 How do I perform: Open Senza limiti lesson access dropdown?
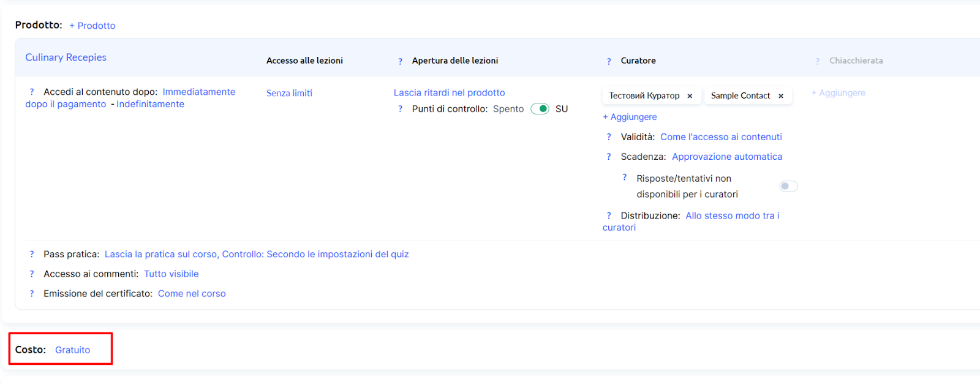289,93
